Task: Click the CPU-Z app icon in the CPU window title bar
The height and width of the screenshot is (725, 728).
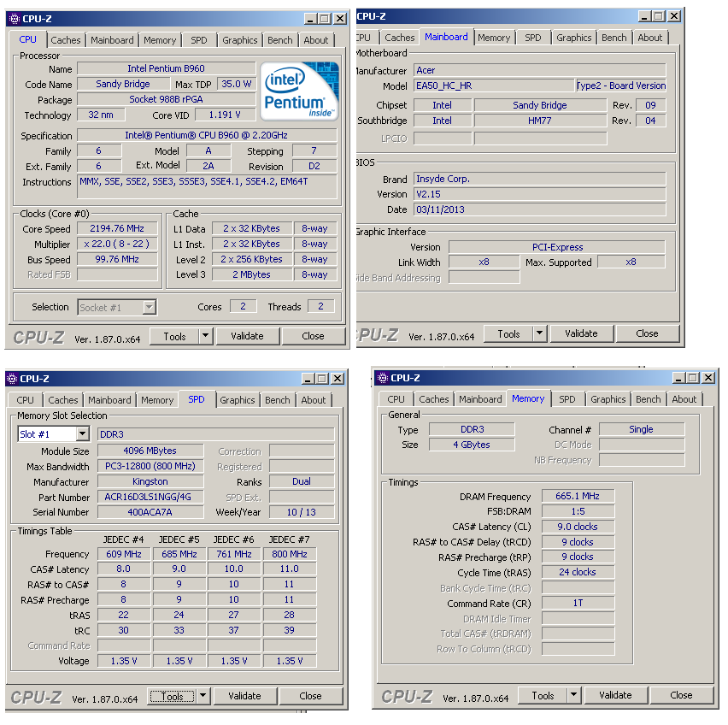Action: point(15,19)
